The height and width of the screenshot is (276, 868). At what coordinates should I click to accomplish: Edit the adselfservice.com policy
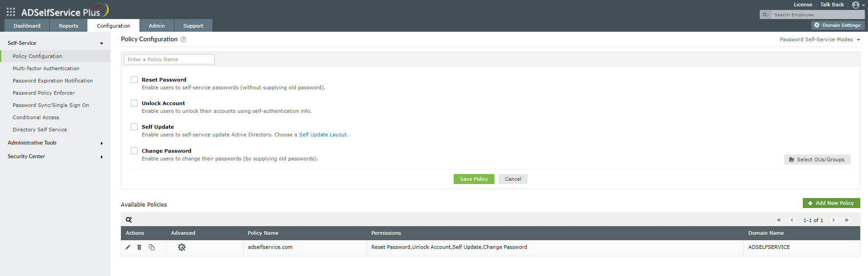[128, 247]
